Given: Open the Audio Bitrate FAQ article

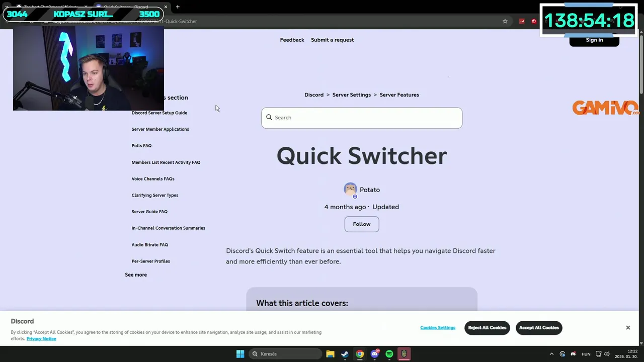Looking at the screenshot, I should [x=150, y=245].
